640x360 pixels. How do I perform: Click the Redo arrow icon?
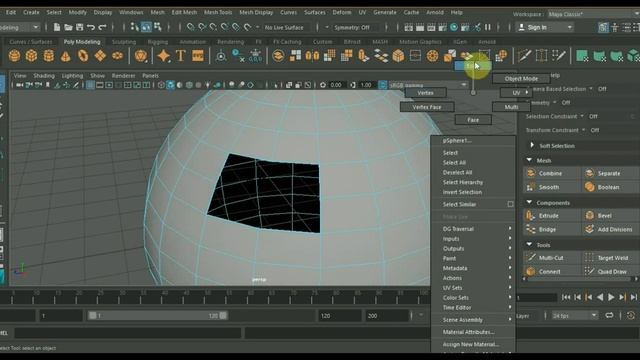[102, 27]
